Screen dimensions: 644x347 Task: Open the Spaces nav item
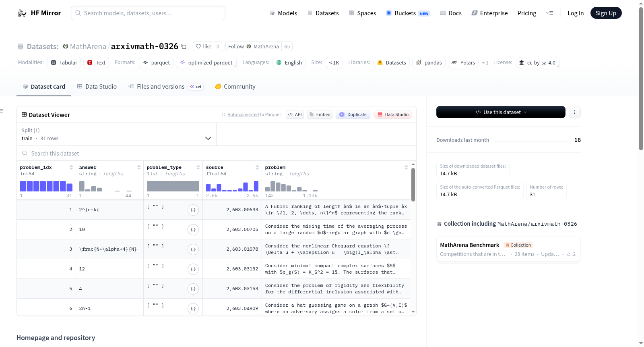[363, 13]
